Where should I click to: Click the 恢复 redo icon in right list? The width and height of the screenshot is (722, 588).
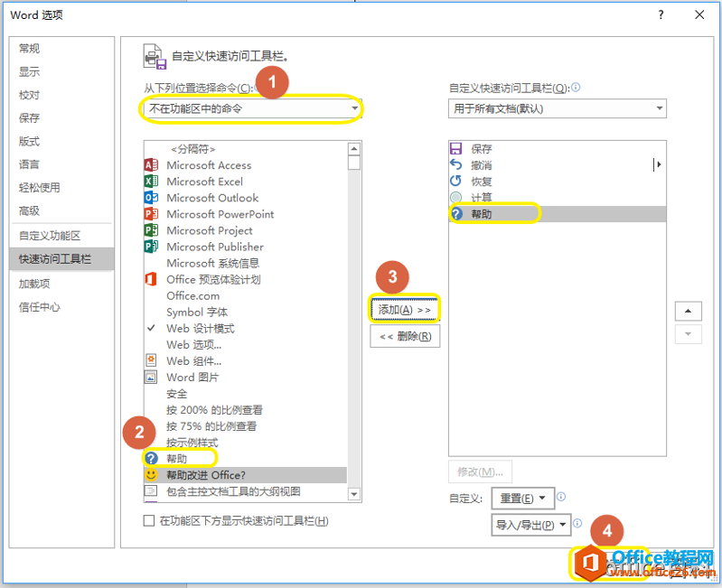pos(455,181)
